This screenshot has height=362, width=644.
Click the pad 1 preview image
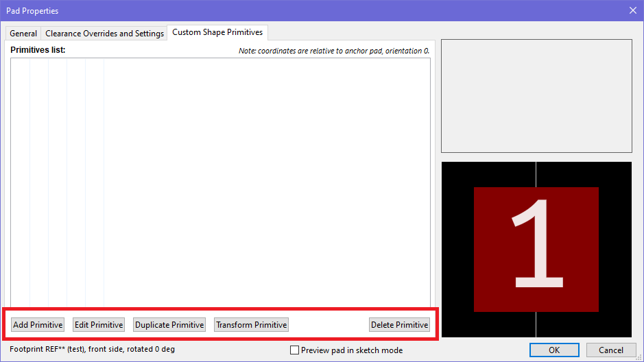(536, 250)
